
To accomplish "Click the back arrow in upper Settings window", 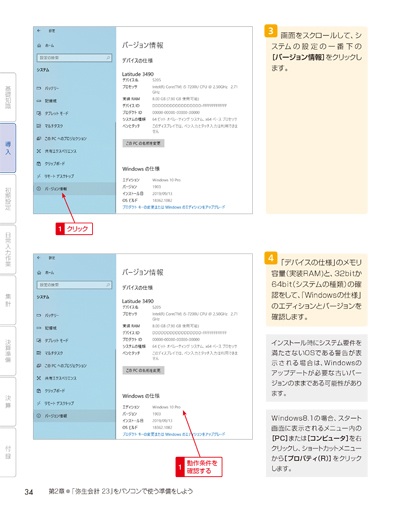I will pos(39,31).
